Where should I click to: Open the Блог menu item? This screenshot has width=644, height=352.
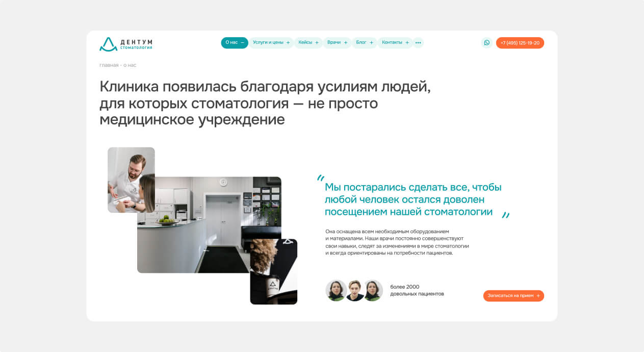pos(361,43)
